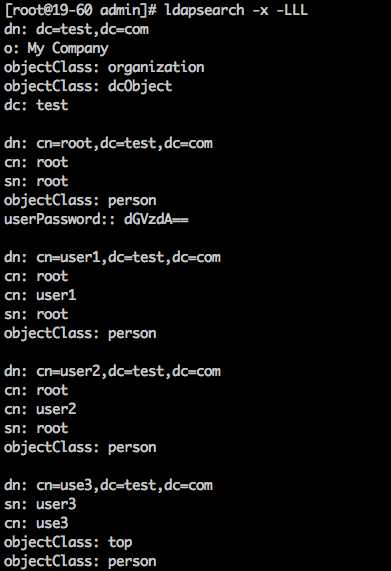This screenshot has height=571, width=391.
Task: Click the objectClass: top line
Action: point(68,543)
